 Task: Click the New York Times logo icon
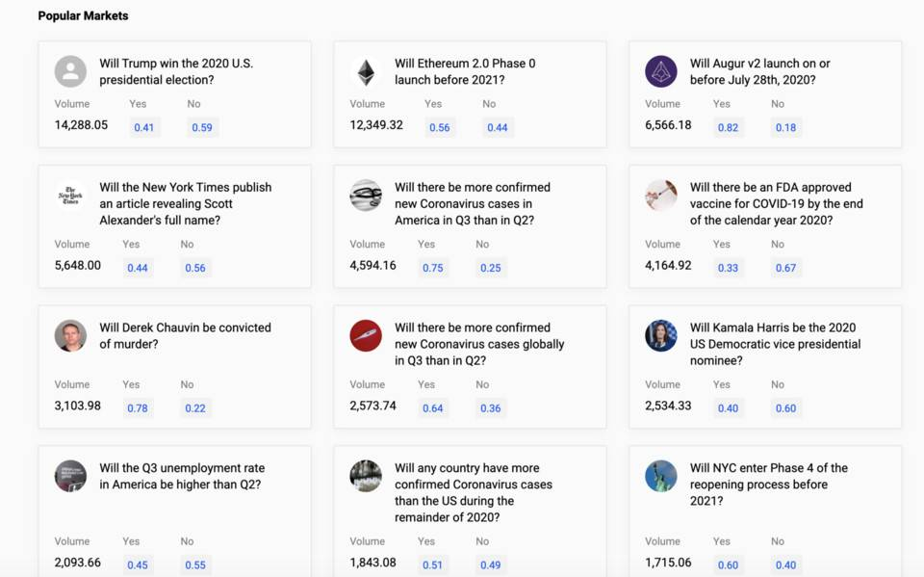70,196
